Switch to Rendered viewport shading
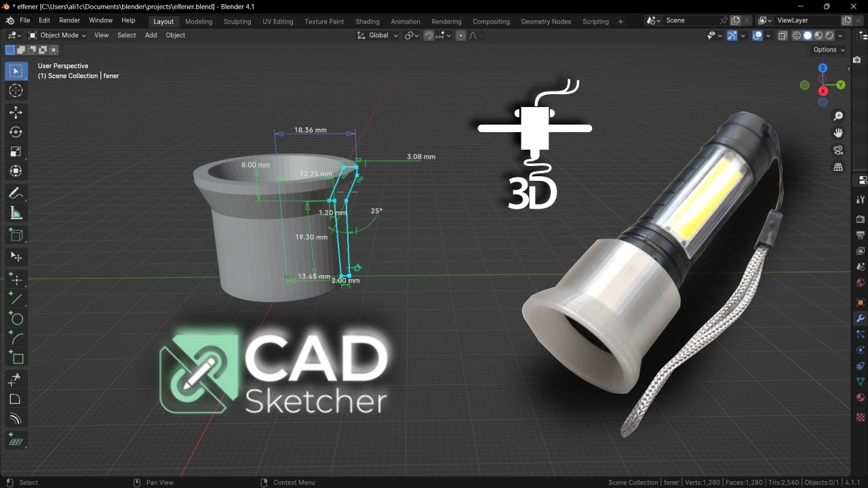The width and height of the screenshot is (868, 488). click(829, 35)
